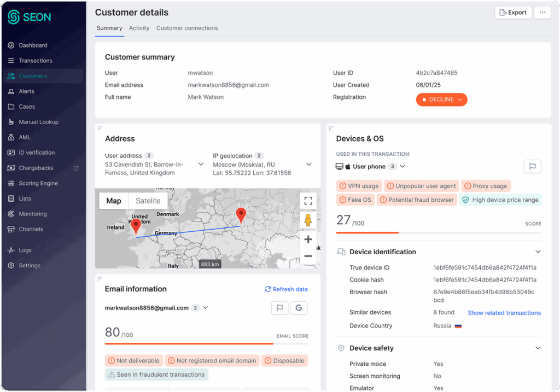The height and width of the screenshot is (392, 560).
Task: Click the Chargebacks external link icon
Action: [x=76, y=168]
